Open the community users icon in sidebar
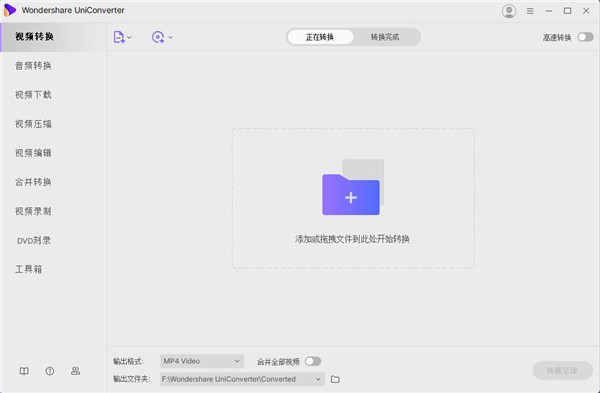The height and width of the screenshot is (393, 600). click(x=75, y=371)
